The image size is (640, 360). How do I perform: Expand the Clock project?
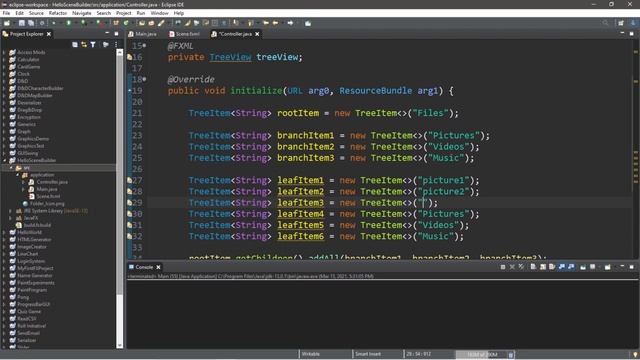(4, 74)
